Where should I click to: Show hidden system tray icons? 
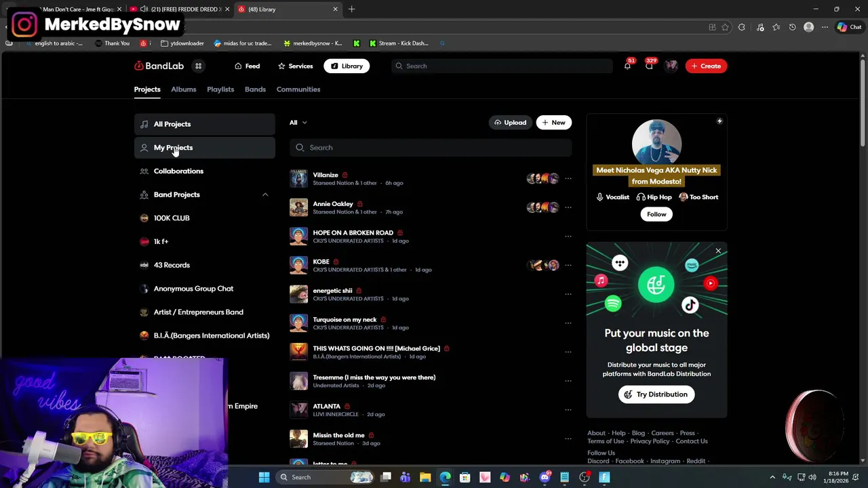tap(772, 477)
